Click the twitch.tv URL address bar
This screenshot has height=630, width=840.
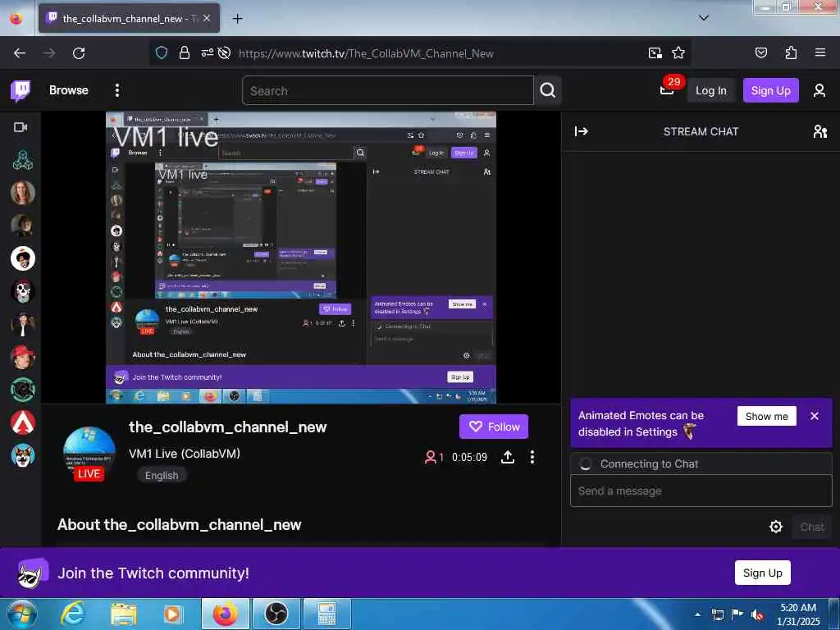(x=366, y=53)
